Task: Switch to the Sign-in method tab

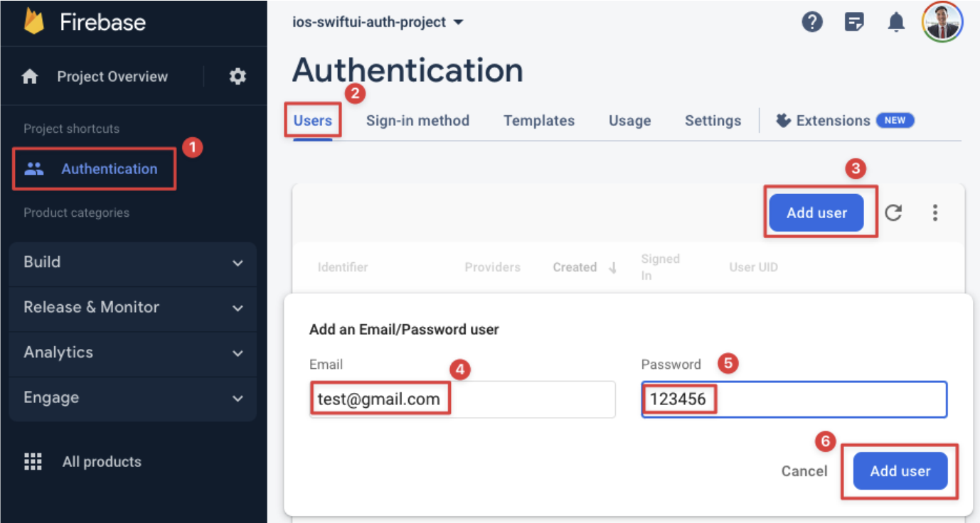Action: 417,121
